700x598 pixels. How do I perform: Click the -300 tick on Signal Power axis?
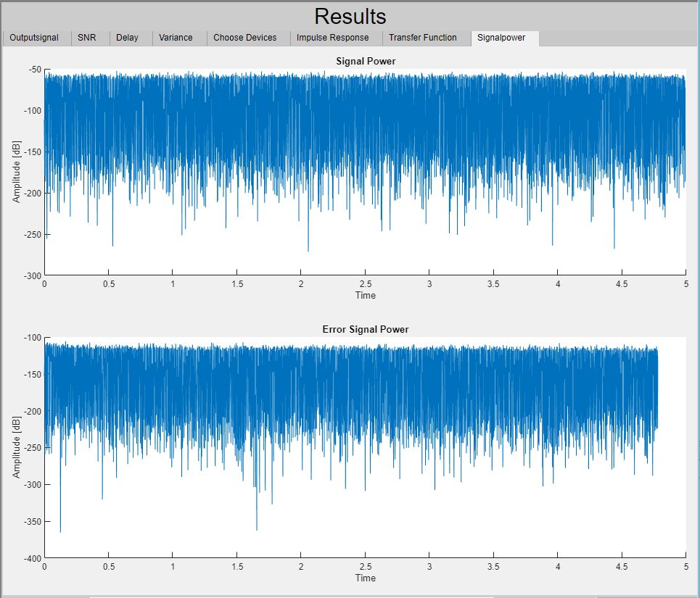point(31,276)
